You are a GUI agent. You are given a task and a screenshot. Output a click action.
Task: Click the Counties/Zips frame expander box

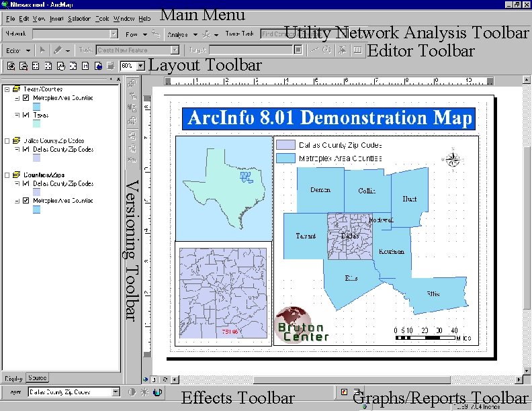point(7,175)
